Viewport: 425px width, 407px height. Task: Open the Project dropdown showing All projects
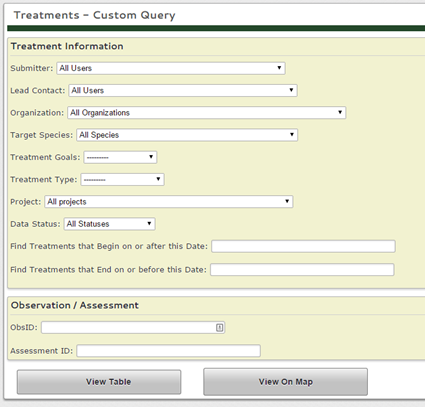tap(169, 202)
